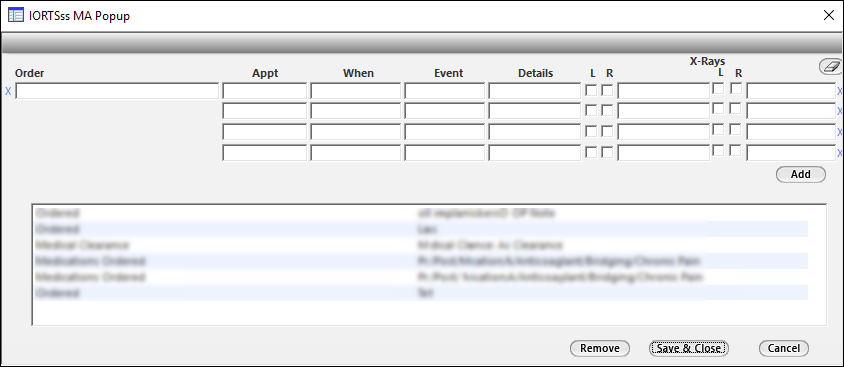Click into the first row Details field
The height and width of the screenshot is (367, 844).
534,91
